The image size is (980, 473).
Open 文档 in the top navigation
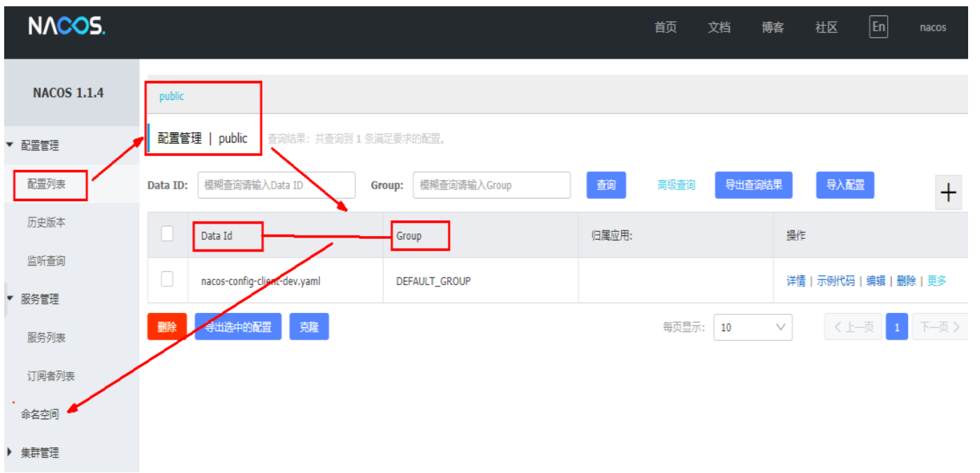(719, 27)
